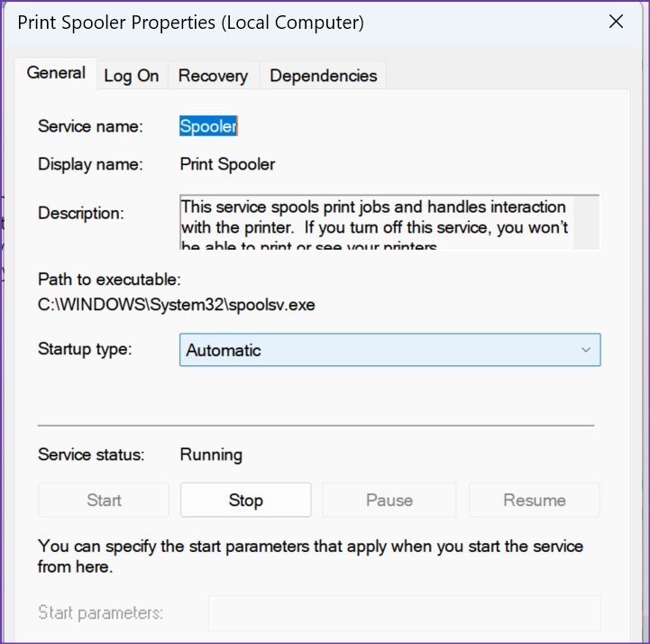Close the Print Spooler Properties dialog
Viewport: 650px width, 644px height.
coord(616,22)
